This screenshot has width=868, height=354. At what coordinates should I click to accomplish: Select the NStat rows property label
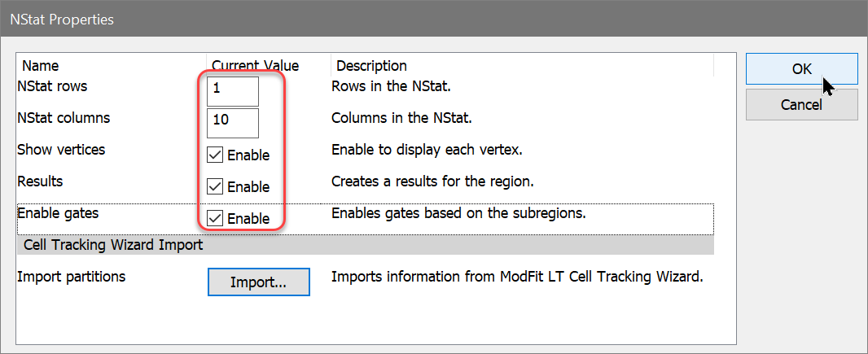(52, 86)
